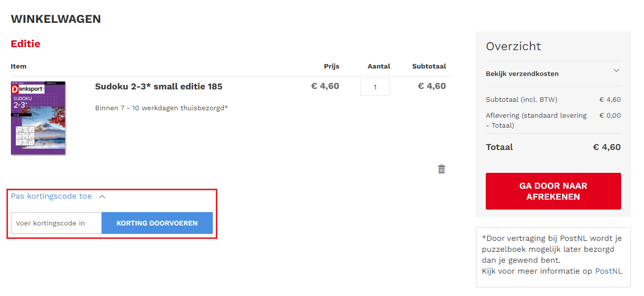
Task: Focus the Aantal quantity field
Action: tap(375, 87)
